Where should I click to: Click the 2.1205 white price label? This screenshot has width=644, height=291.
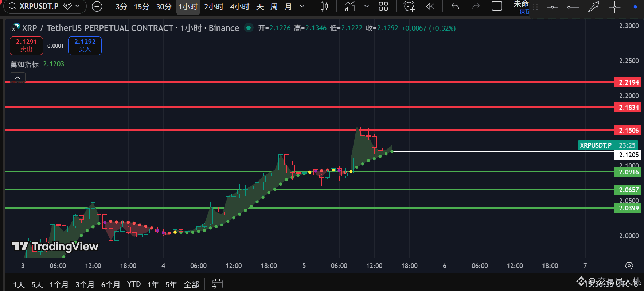628,155
